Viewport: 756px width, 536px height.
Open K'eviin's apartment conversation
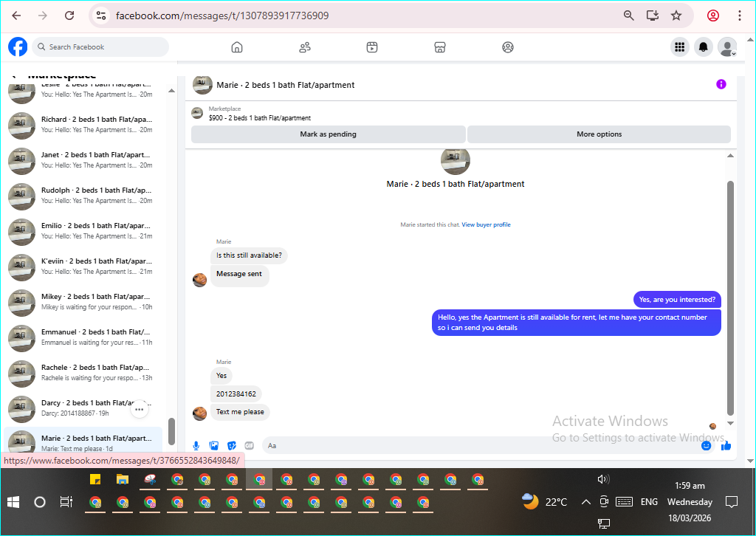83,267
